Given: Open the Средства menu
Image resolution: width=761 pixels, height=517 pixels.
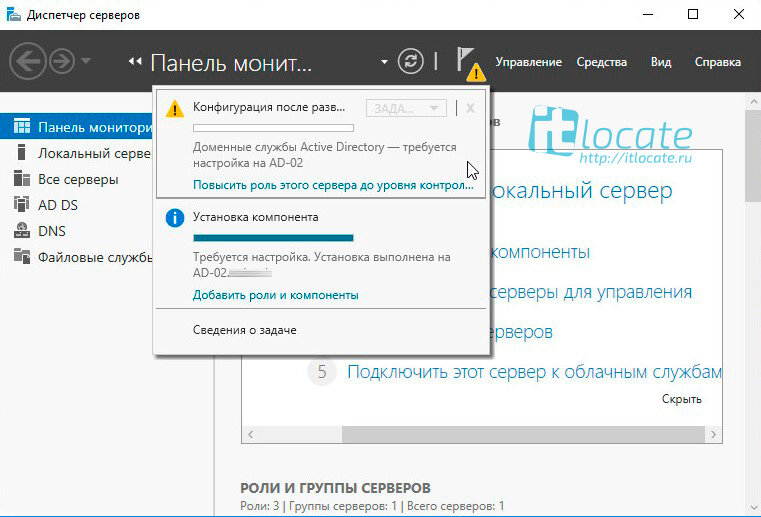Looking at the screenshot, I should (601, 62).
